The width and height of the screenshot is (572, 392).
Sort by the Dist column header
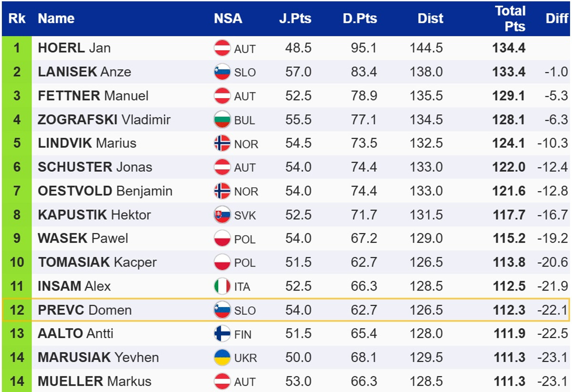pos(430,19)
